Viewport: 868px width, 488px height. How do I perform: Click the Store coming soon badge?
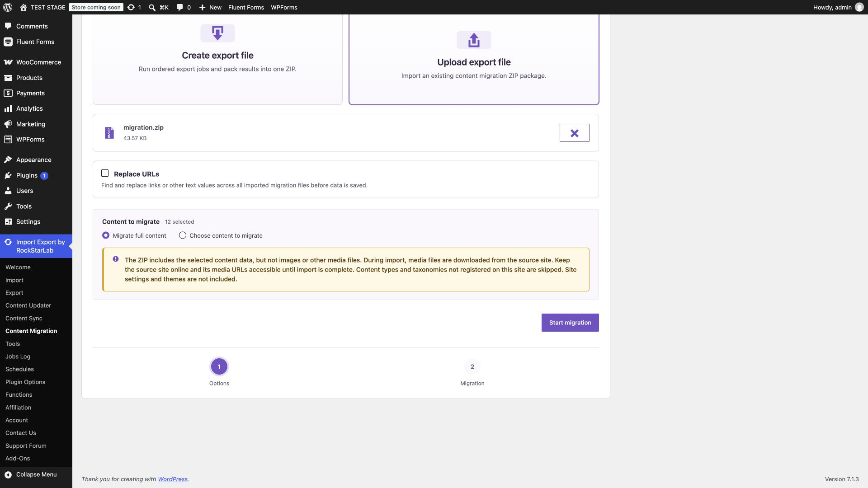coord(96,7)
